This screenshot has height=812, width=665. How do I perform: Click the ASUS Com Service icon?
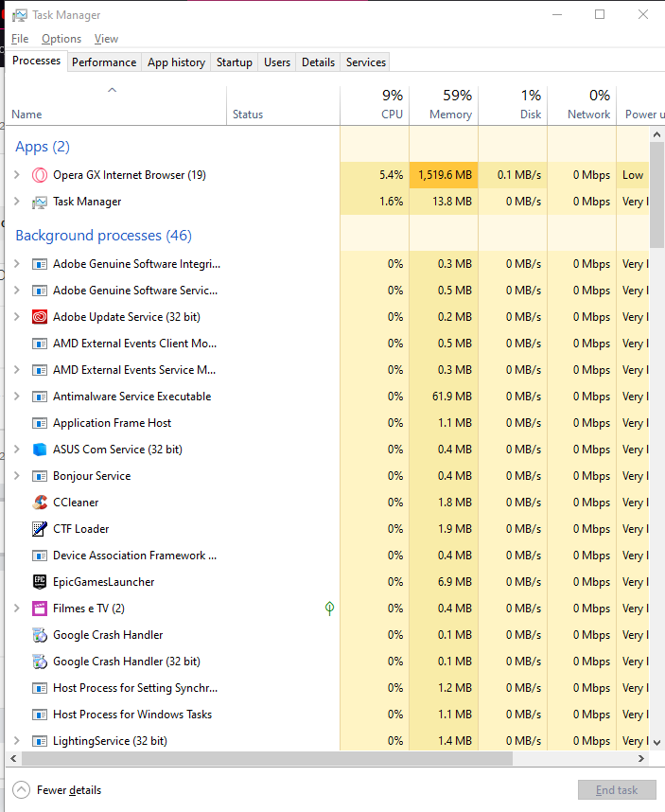click(x=40, y=450)
